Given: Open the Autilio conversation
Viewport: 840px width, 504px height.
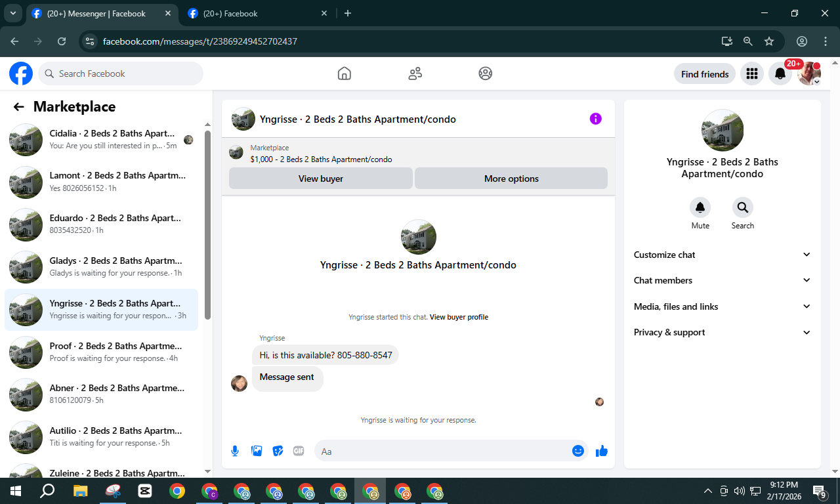Looking at the screenshot, I should tap(102, 437).
